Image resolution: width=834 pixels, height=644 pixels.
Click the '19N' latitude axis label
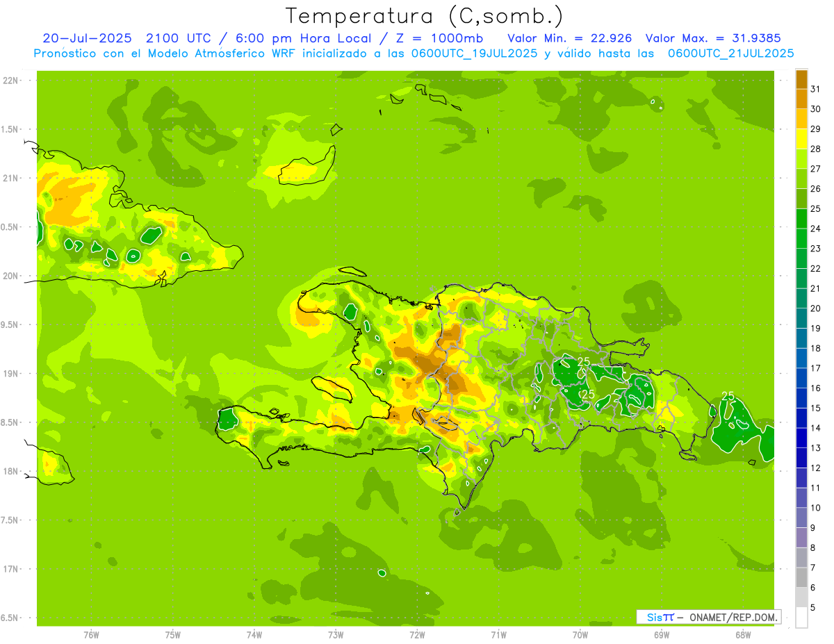(x=10, y=373)
